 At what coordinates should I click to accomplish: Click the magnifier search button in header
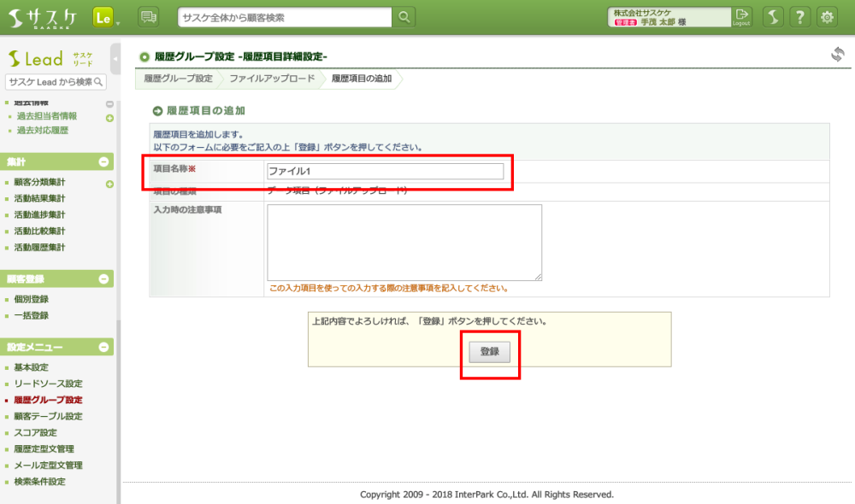point(404,17)
